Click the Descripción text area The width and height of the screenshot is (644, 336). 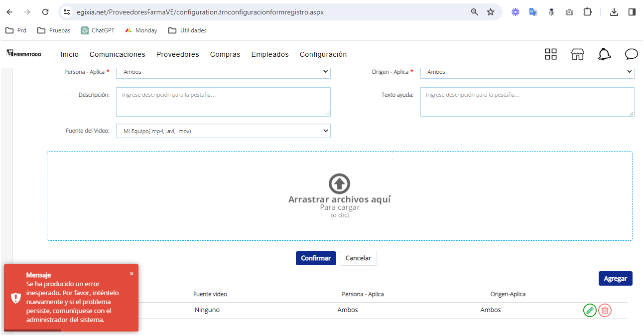point(223,102)
